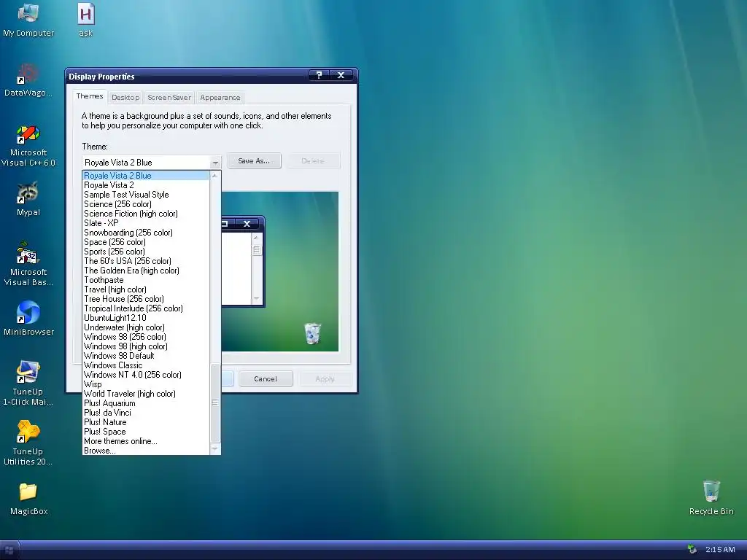Choose Plus! da Vinci theme

coord(146,413)
